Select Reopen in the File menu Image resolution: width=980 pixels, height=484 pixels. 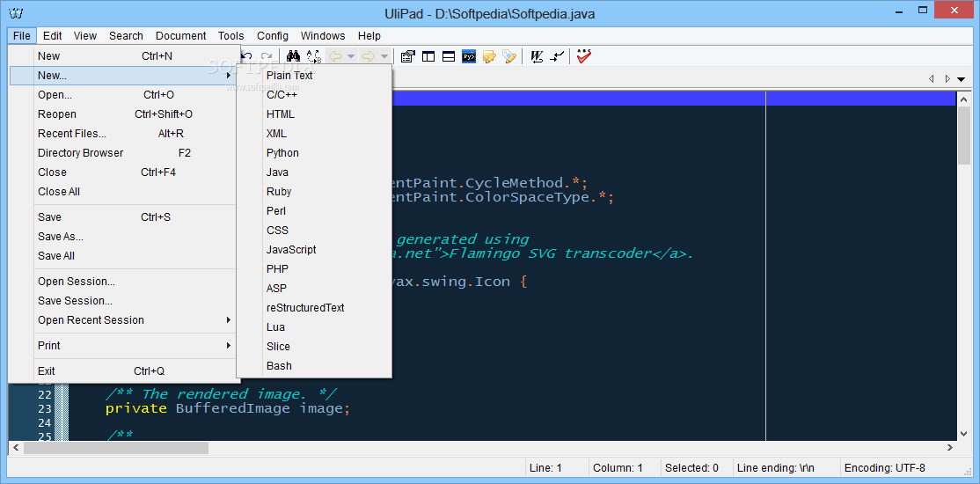pos(123,114)
